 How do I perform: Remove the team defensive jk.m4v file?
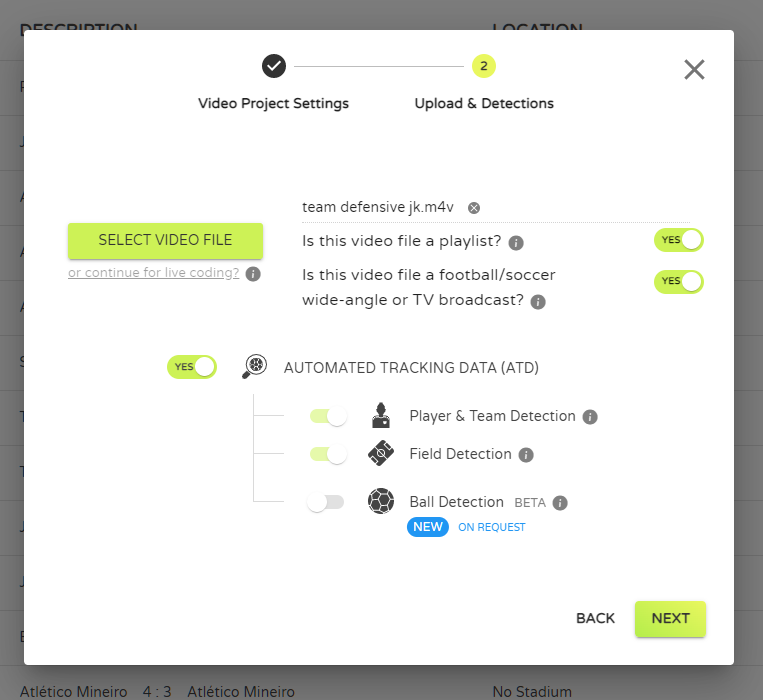pyautogui.click(x=473, y=208)
